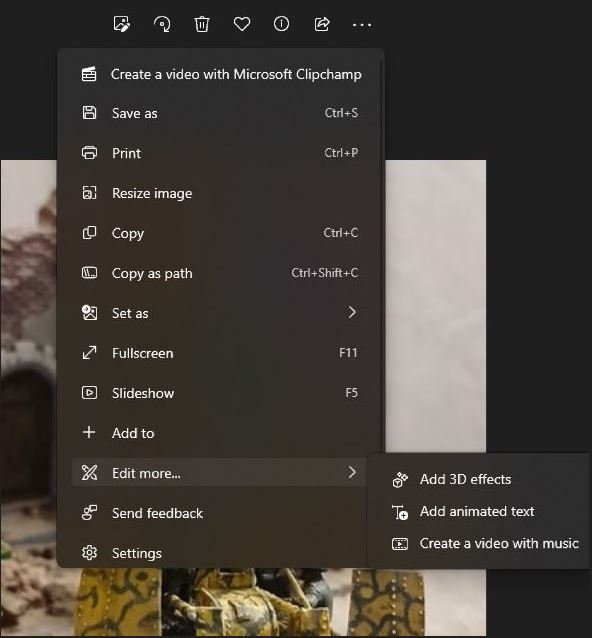Click the Slideshow play icon
Screen dimensions: 592x638
(89, 393)
